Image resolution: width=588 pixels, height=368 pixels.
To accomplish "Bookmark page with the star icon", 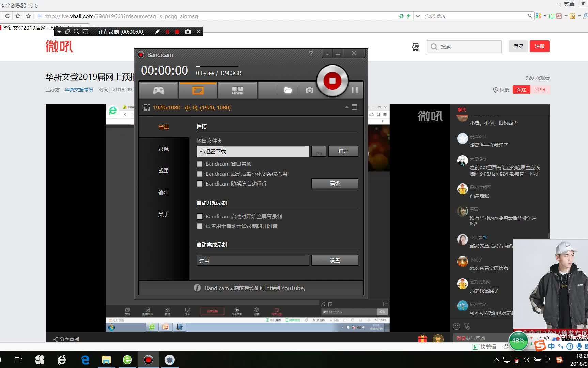I will point(28,16).
